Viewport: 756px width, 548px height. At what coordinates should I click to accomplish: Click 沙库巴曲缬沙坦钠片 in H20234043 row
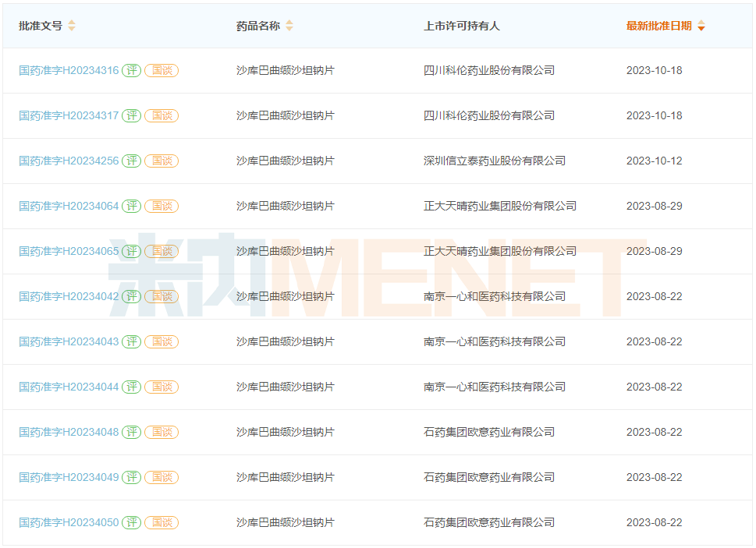tap(286, 342)
